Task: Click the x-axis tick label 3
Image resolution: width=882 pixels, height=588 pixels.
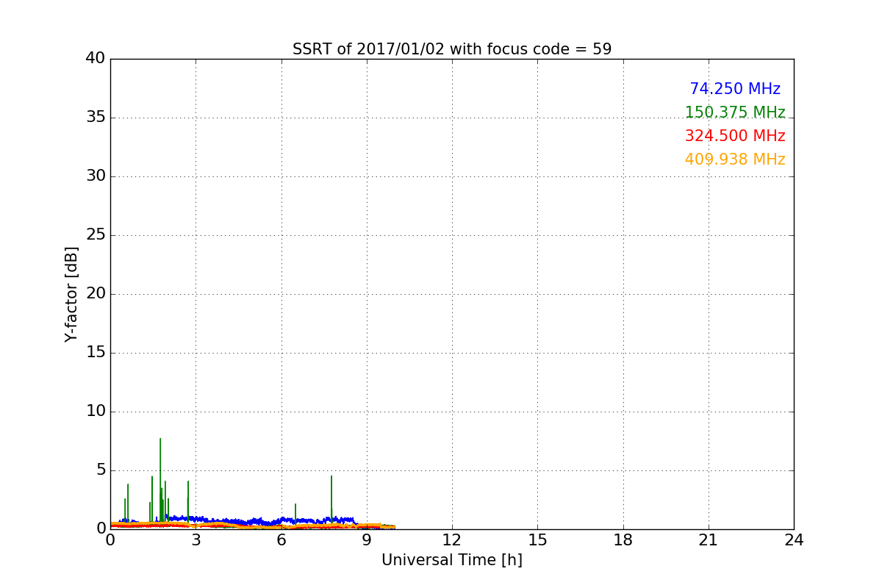Action: (196, 540)
